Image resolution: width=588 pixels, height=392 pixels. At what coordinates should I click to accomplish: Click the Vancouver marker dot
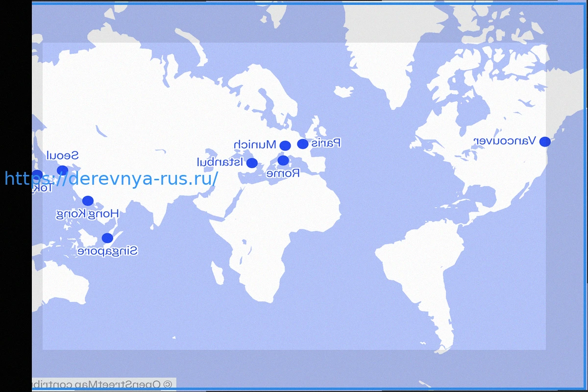tap(545, 142)
